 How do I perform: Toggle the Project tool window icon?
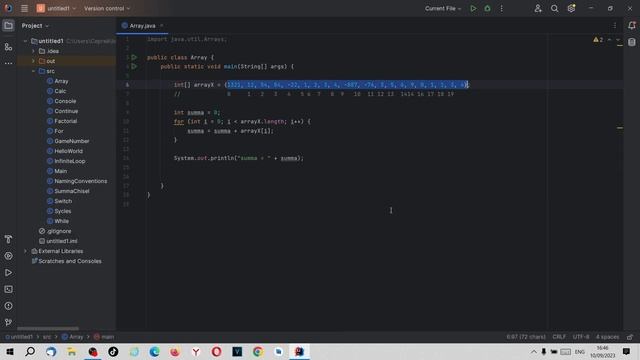click(x=8, y=26)
